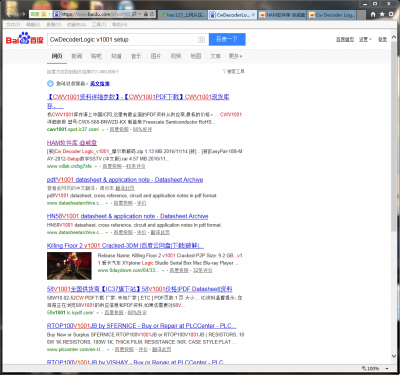Click the search magnifier in the address bar
Screen dimensions: 400x375
coord(134,14)
